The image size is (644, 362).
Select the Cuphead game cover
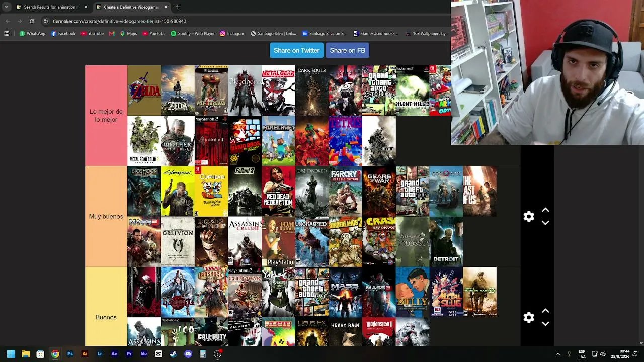click(x=211, y=192)
